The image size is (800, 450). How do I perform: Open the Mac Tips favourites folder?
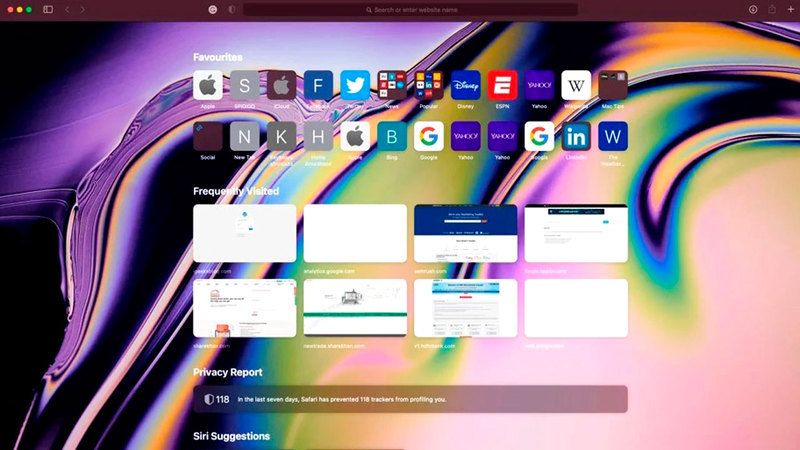[613, 85]
